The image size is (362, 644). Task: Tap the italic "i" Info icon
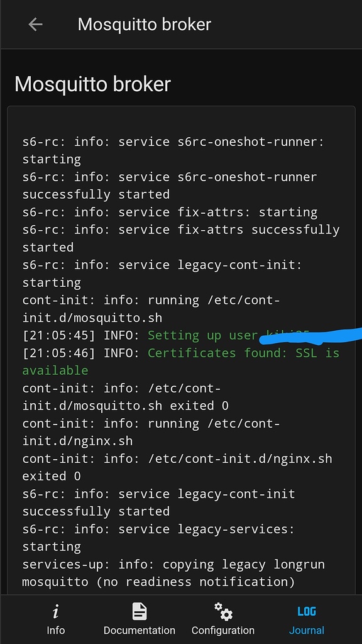(x=55, y=612)
